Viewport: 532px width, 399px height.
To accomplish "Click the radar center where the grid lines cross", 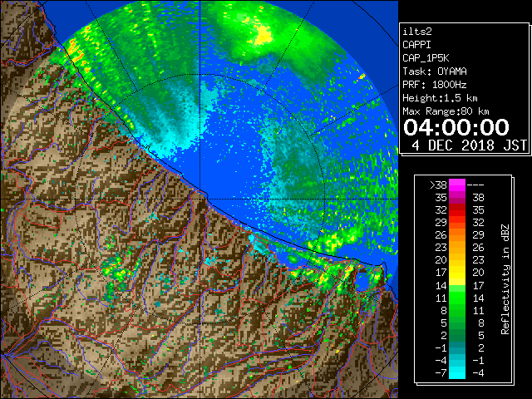I will (199, 199).
